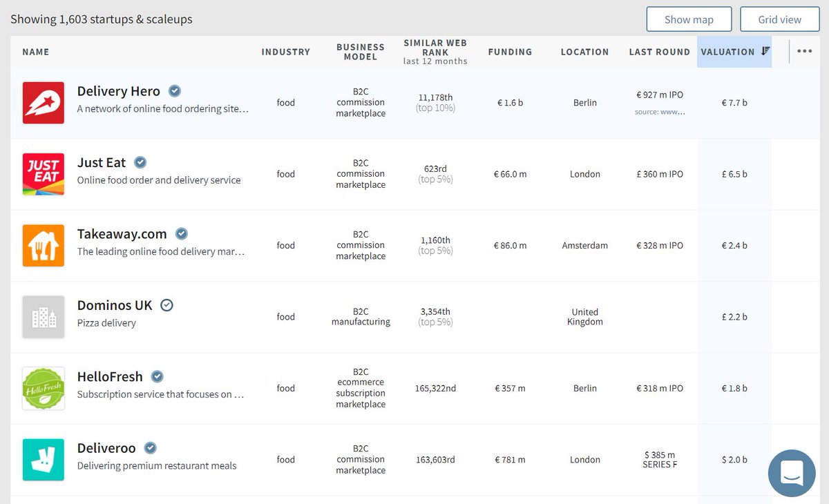This screenshot has width=829, height=504.
Task: Open the Just Eat company name link
Action: coord(102,162)
